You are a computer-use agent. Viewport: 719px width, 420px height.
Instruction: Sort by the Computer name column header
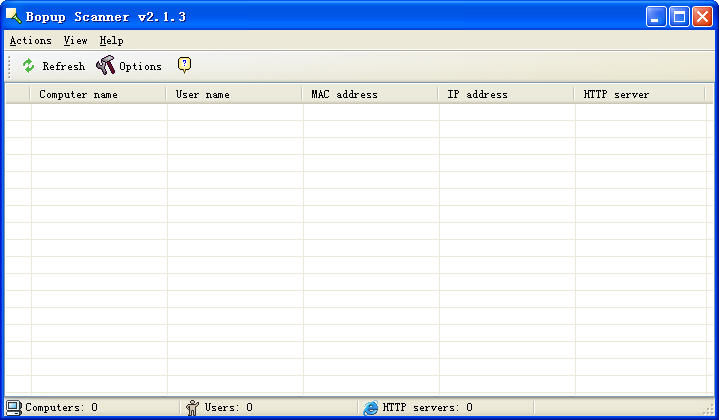pyautogui.click(x=98, y=94)
